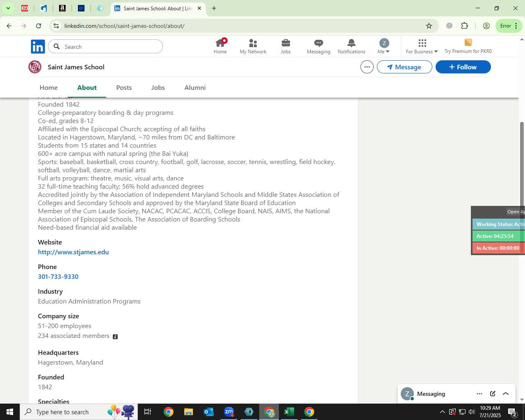The width and height of the screenshot is (525, 420).
Task: Click the Follow button
Action: [463, 67]
